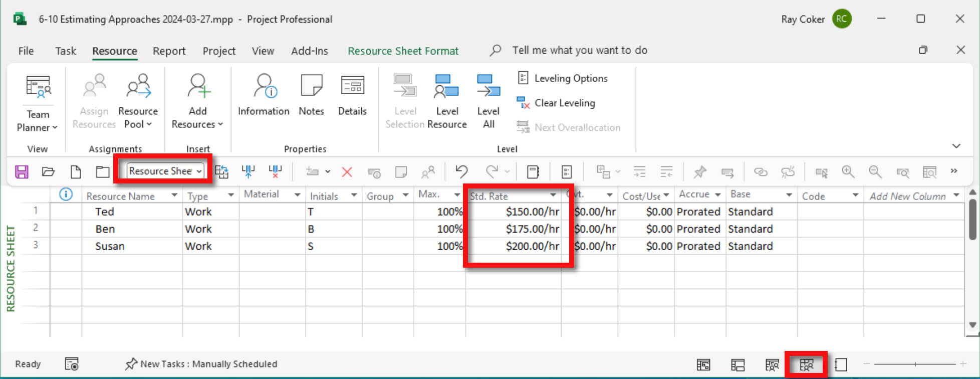980x379 pixels.
Task: Open Initials column filter dropdown
Action: pyautogui.click(x=354, y=196)
